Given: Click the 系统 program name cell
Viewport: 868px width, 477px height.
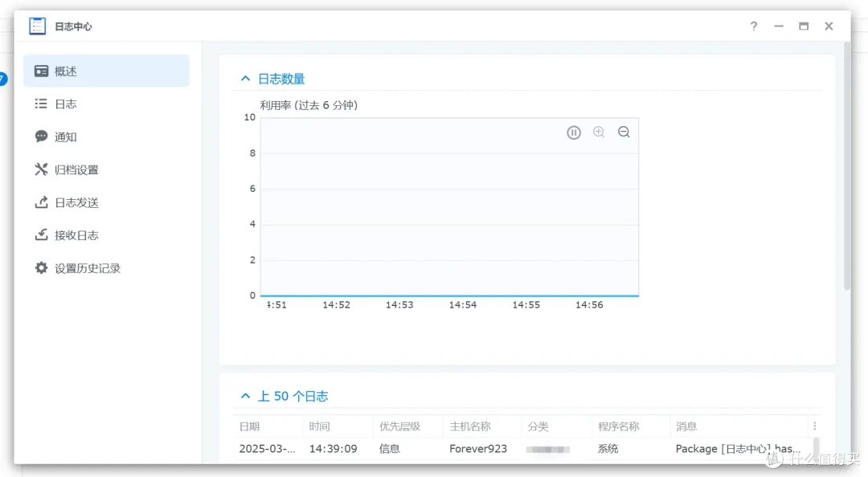Looking at the screenshot, I should (608, 449).
